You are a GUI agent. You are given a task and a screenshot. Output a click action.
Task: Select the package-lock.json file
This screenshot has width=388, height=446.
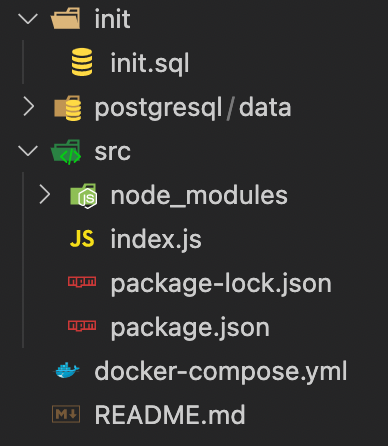click(221, 284)
